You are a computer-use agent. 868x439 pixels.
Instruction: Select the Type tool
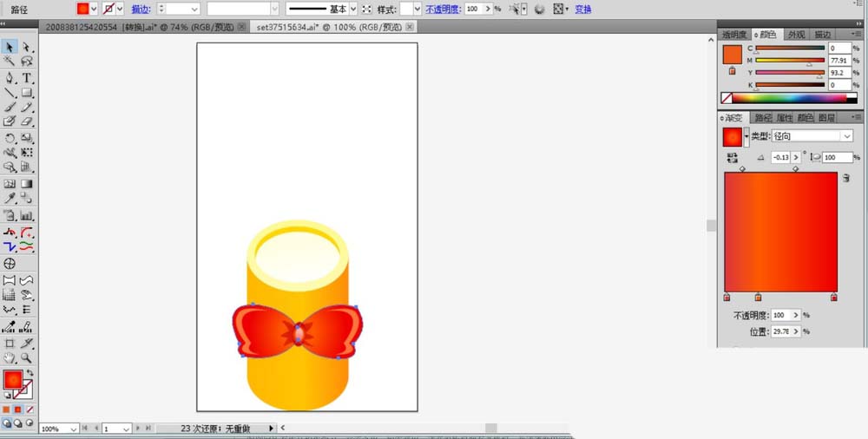pos(26,78)
